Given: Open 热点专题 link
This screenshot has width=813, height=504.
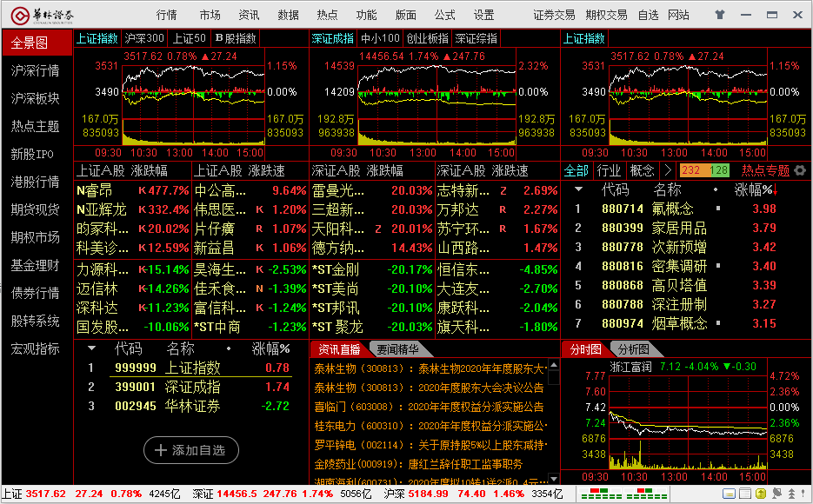Looking at the screenshot, I should coord(765,170).
